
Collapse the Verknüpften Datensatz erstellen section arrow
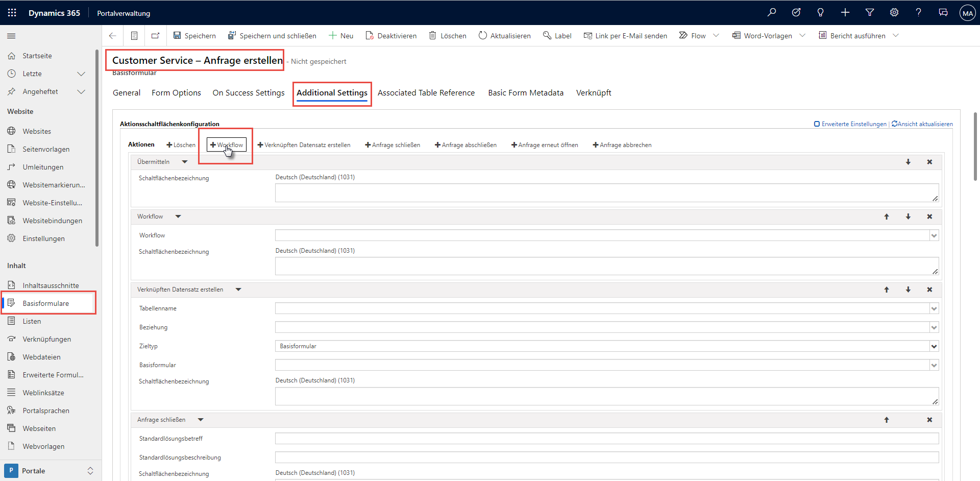[x=238, y=290]
